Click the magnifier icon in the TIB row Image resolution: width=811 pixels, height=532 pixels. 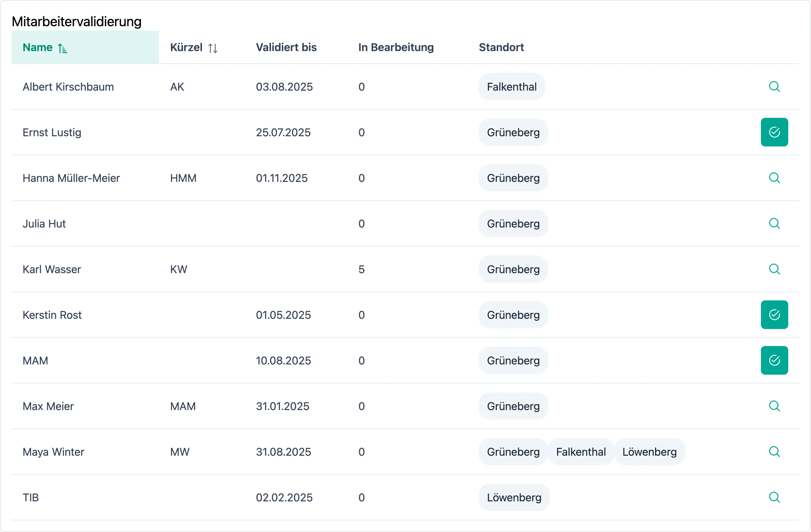click(774, 497)
